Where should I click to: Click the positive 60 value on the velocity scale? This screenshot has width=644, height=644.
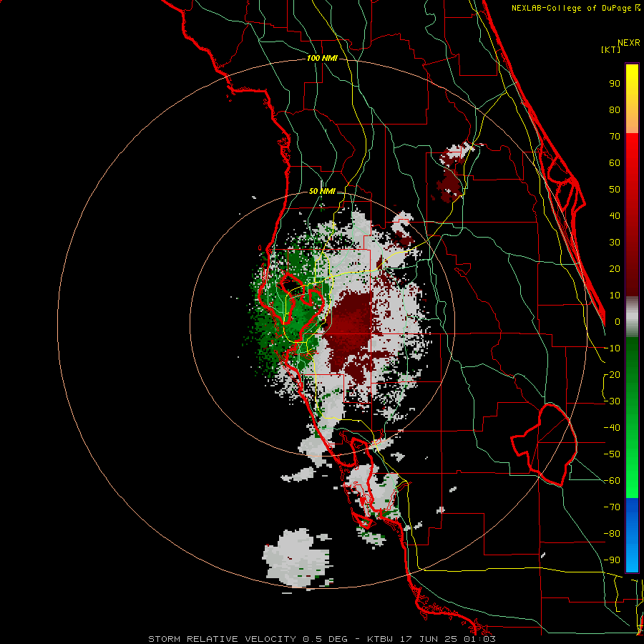(615, 163)
